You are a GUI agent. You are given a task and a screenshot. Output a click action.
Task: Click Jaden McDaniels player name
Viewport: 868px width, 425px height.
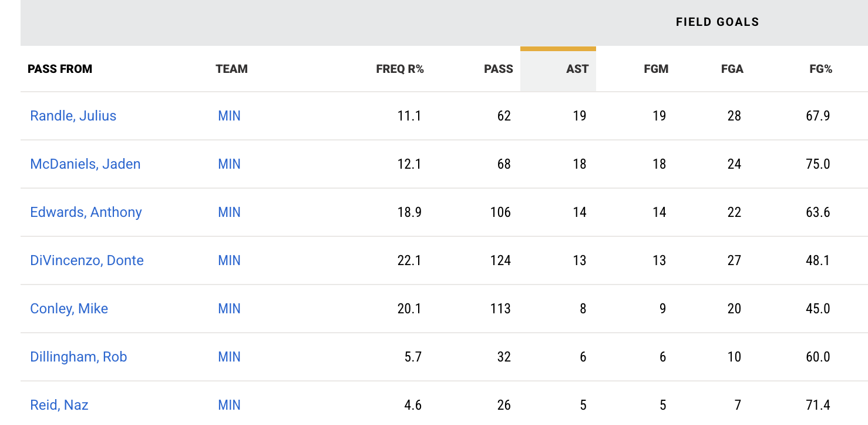tap(85, 164)
